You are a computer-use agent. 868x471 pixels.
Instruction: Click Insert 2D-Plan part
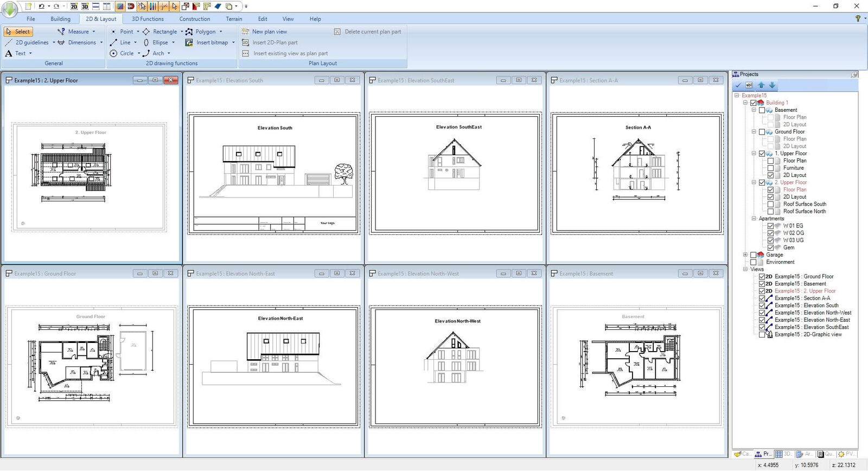pos(270,42)
